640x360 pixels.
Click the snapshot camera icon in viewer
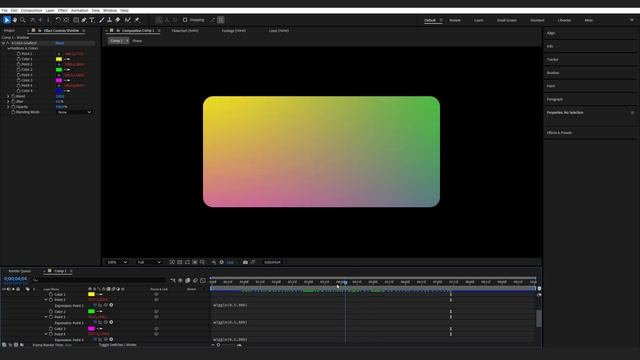click(x=245, y=262)
